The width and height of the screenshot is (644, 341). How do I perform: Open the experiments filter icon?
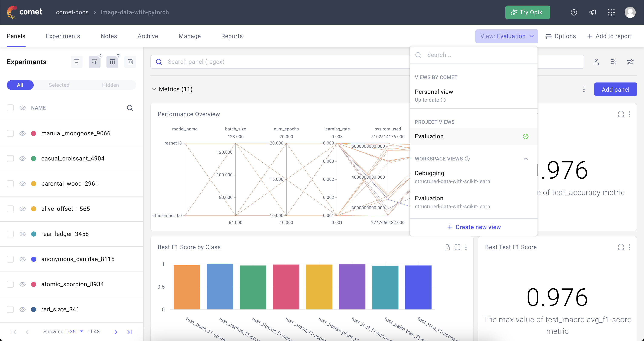(x=76, y=62)
